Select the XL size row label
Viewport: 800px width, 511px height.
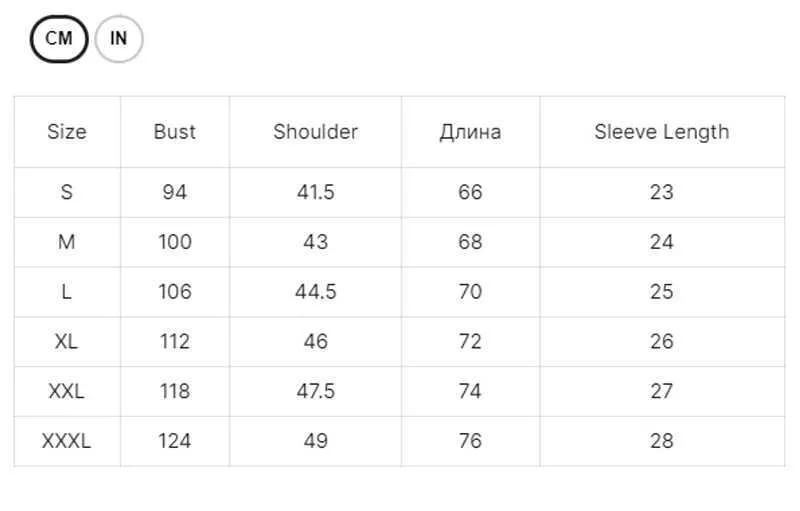(x=67, y=341)
